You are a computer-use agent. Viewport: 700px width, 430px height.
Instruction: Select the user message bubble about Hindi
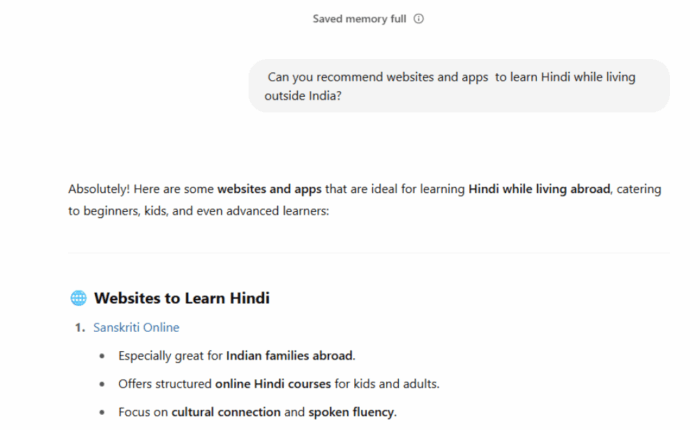click(x=459, y=86)
